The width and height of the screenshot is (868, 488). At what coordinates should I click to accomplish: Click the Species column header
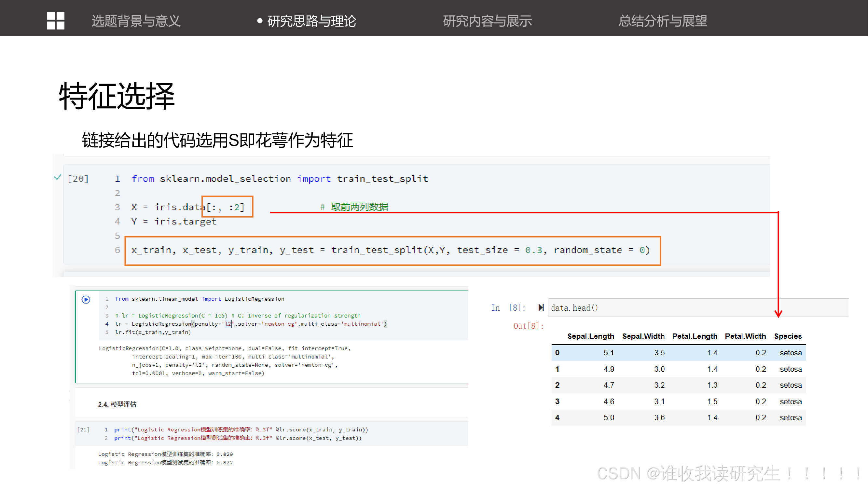pyautogui.click(x=788, y=336)
